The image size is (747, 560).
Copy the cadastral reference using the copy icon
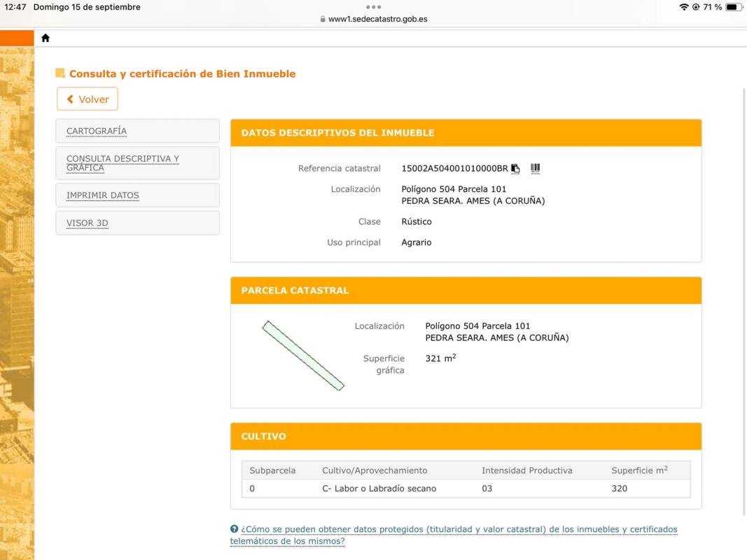[515, 169]
